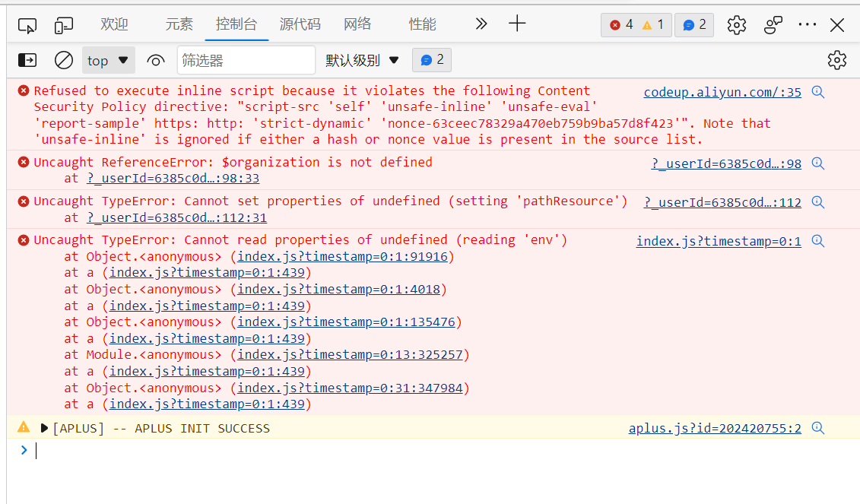This screenshot has width=860, height=504.
Task: Show more tabs chevron
Action: [x=481, y=24]
